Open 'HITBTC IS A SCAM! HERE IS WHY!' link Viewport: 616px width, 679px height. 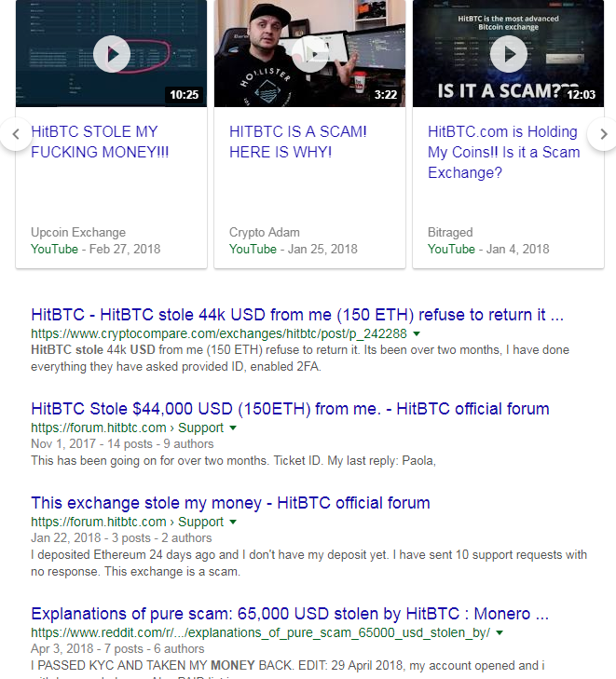(x=298, y=142)
